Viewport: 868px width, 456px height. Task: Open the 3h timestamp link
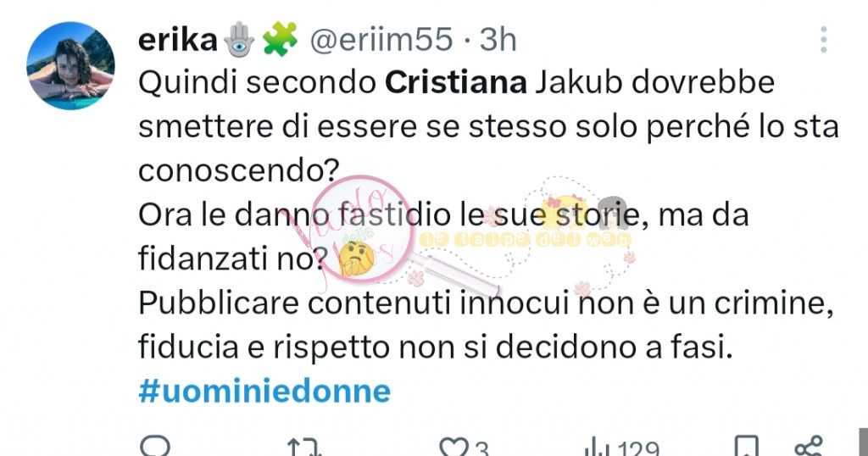498,41
